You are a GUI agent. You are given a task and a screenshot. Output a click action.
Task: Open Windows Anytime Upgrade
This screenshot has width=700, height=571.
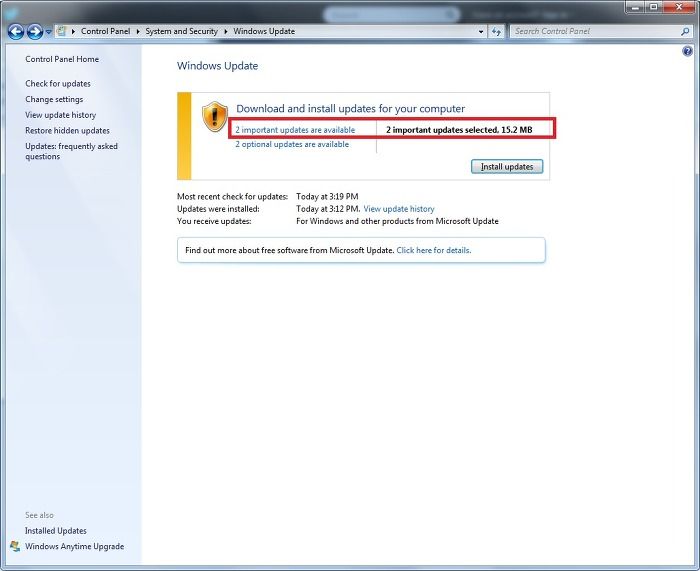(x=74, y=546)
